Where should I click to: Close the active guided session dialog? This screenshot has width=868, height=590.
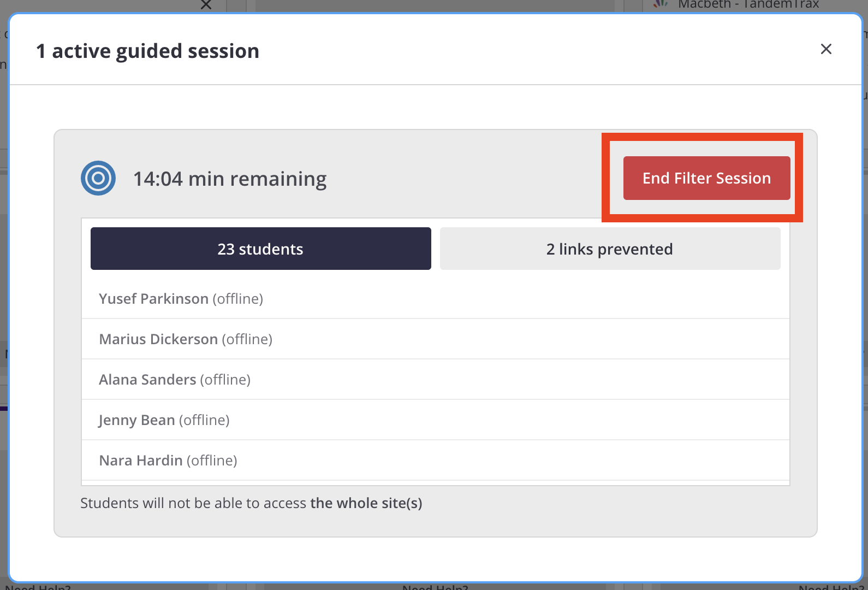pyautogui.click(x=826, y=49)
